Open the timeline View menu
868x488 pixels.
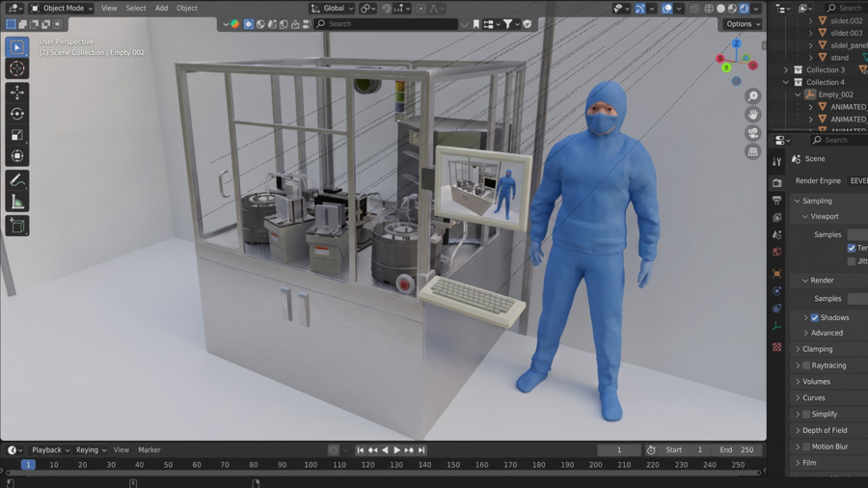click(x=121, y=449)
